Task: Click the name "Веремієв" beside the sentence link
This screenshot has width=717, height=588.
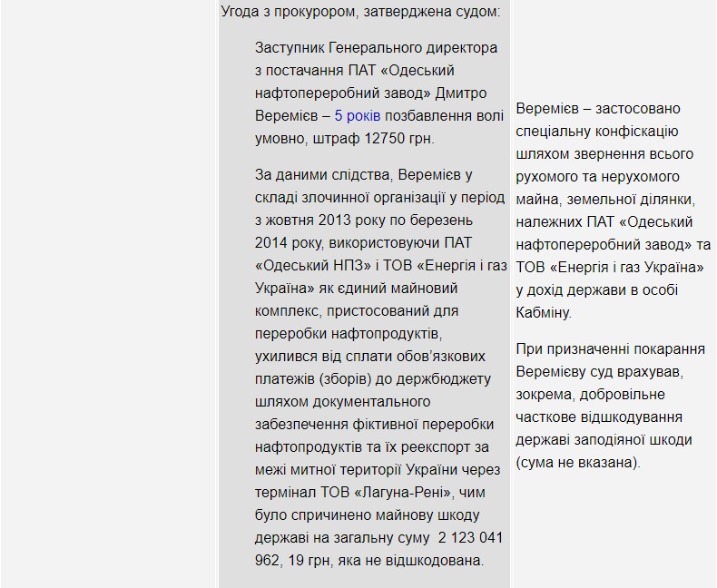Action: click(289, 116)
